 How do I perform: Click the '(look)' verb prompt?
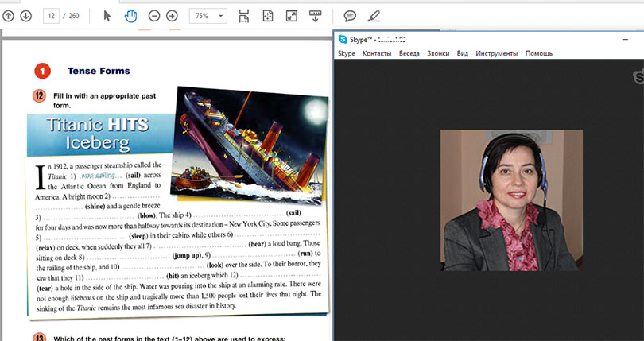pyautogui.click(x=215, y=265)
